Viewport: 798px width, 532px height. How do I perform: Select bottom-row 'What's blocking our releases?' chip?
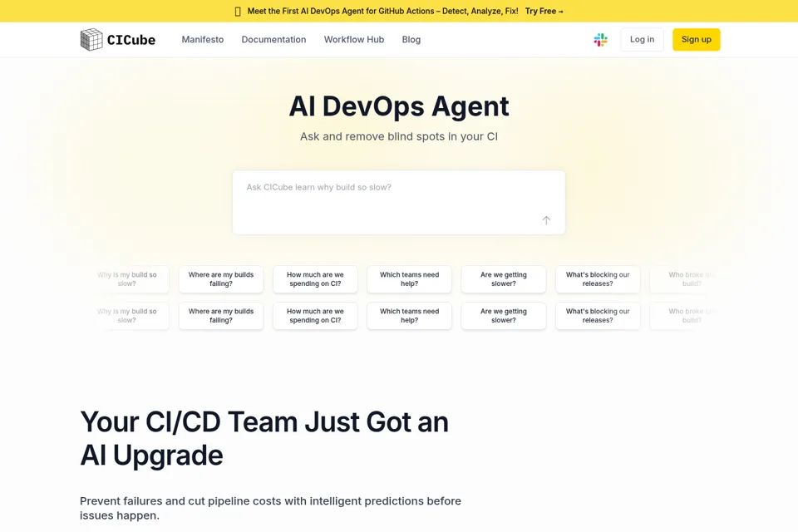coord(598,316)
